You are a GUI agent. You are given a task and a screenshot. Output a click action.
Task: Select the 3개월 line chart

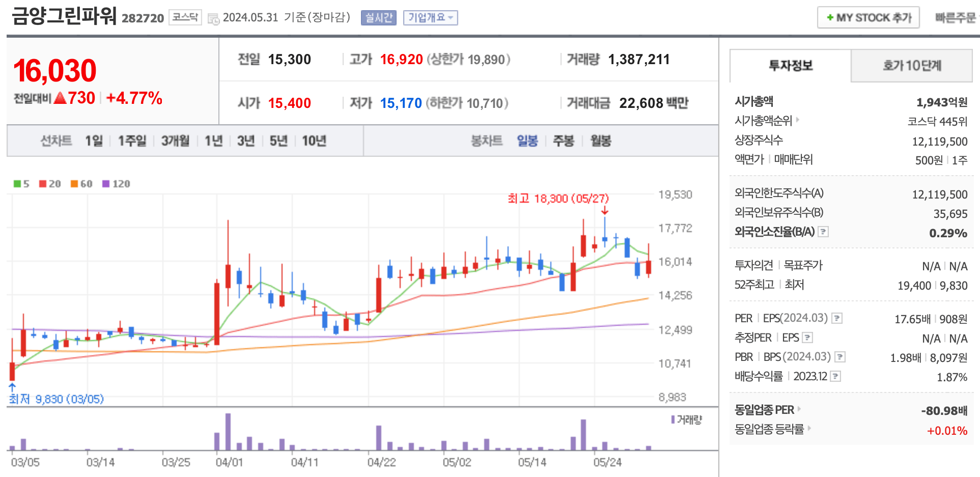pyautogui.click(x=176, y=141)
